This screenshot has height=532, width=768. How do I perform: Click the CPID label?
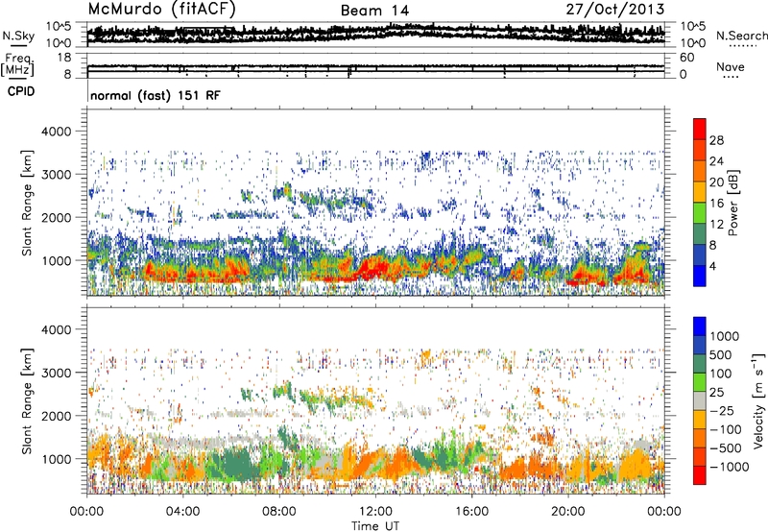(x=21, y=91)
